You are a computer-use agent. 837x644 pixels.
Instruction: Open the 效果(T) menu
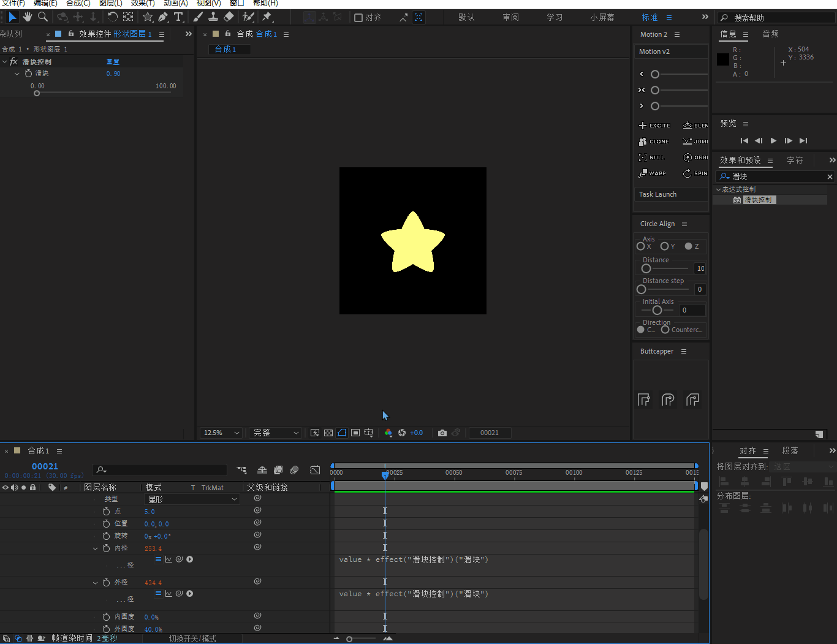tap(142, 3)
